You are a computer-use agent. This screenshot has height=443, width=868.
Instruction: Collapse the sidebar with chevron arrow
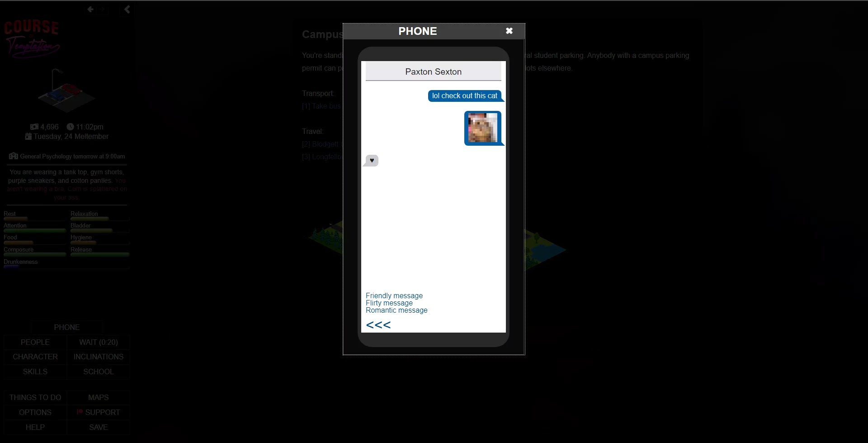point(127,9)
